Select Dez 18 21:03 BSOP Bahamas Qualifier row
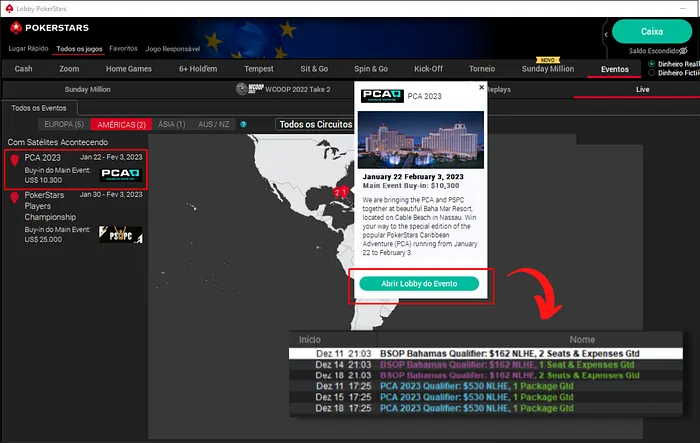 [486, 375]
